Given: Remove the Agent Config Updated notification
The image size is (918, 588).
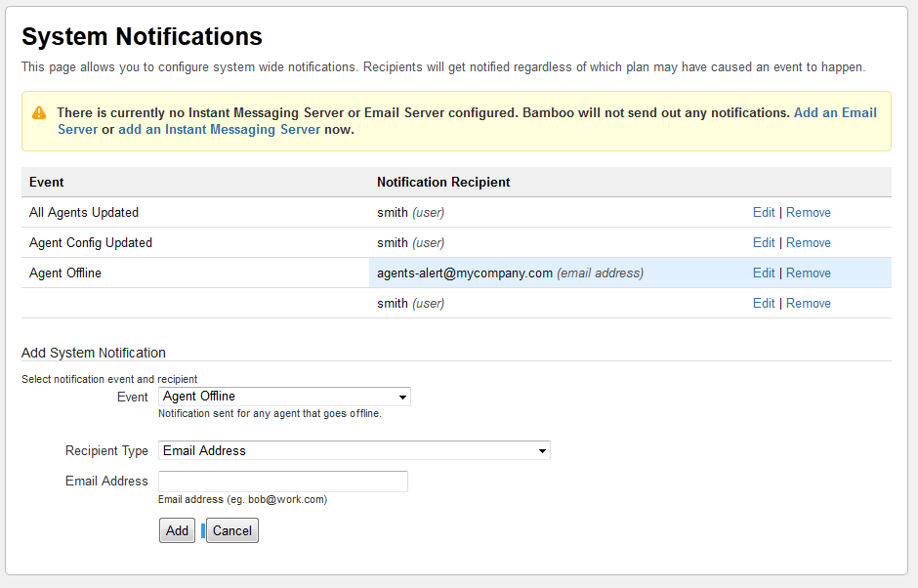Looking at the screenshot, I should [808, 243].
